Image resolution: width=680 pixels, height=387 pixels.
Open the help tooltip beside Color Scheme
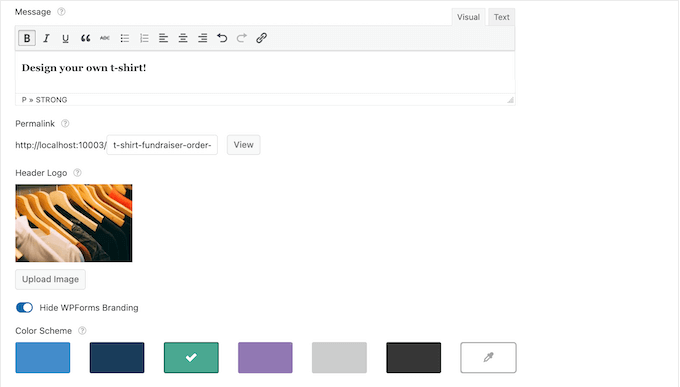pos(82,331)
